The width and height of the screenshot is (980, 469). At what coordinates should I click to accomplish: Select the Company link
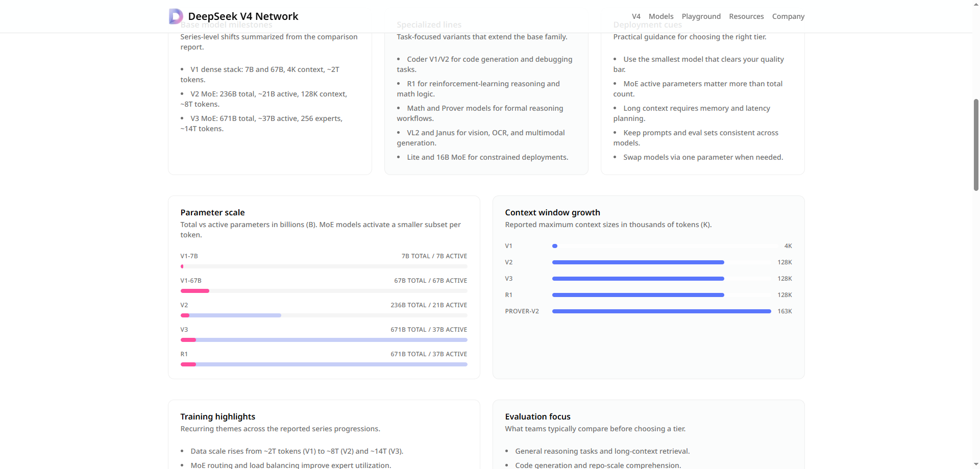tap(788, 16)
